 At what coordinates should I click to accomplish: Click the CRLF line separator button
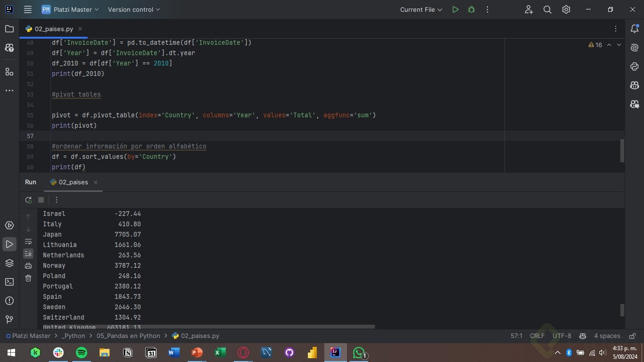click(537, 336)
